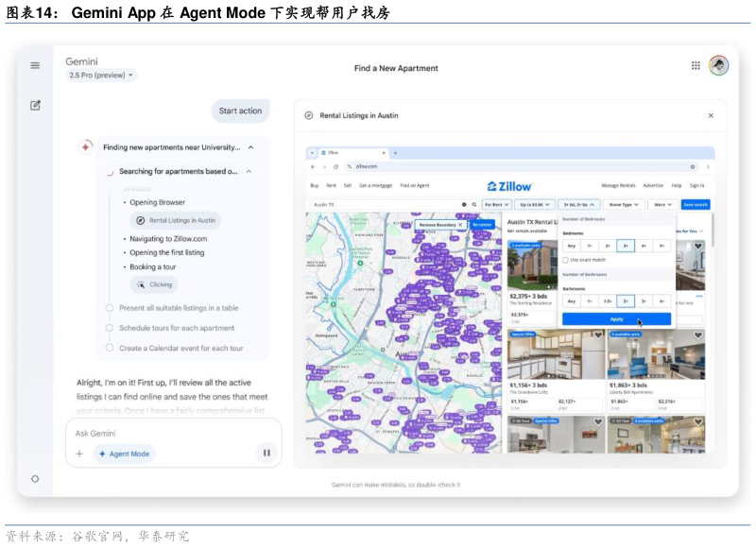Viewport: 756px width, 548px height.
Task: Click the Start action message bubble
Action: pos(240,111)
